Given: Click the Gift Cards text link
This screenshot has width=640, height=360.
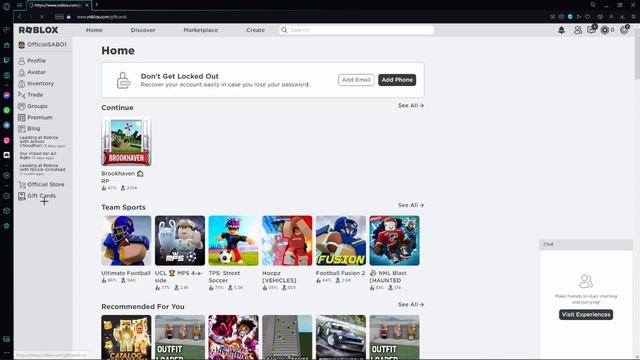Looking at the screenshot, I should pyautogui.click(x=42, y=196).
